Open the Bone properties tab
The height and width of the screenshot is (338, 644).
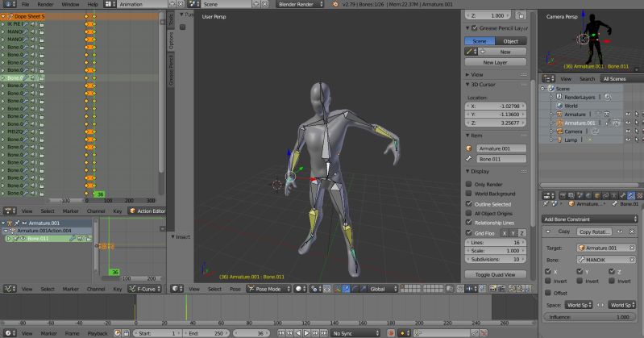pyautogui.click(x=623, y=196)
